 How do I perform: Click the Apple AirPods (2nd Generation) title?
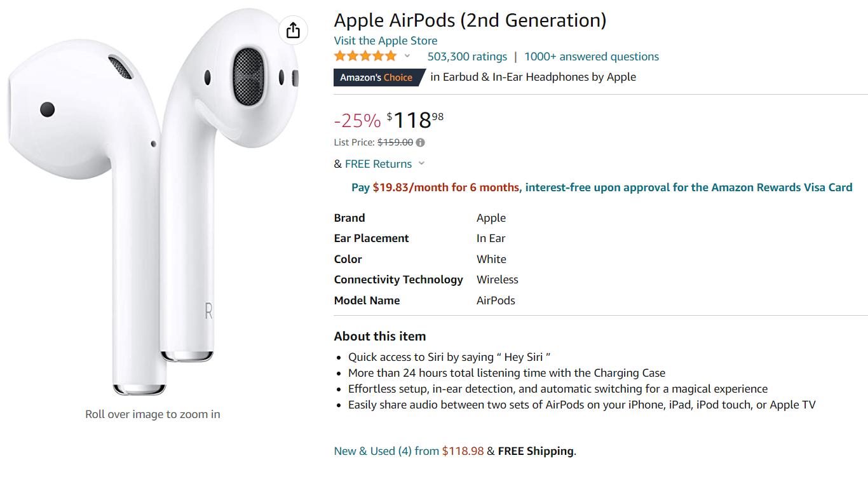pyautogui.click(x=470, y=20)
